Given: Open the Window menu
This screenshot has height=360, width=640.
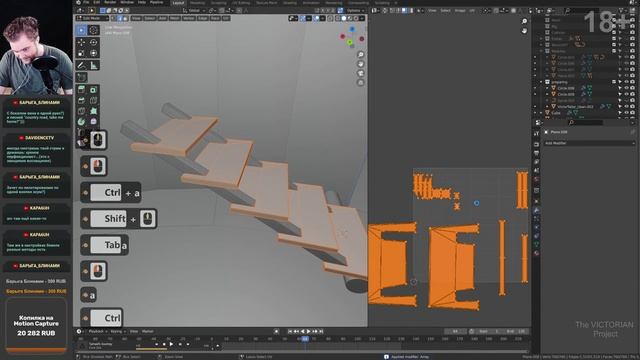Looking at the screenshot, I should click(x=127, y=2).
